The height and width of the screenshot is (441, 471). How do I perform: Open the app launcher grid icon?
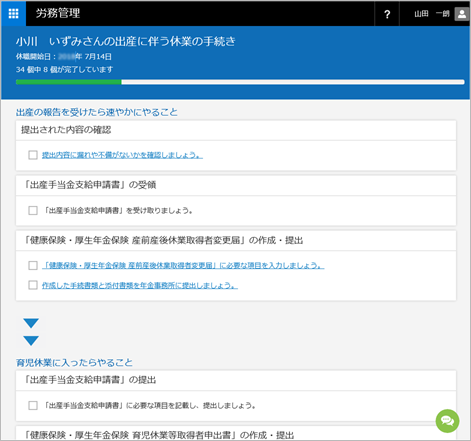click(13, 14)
